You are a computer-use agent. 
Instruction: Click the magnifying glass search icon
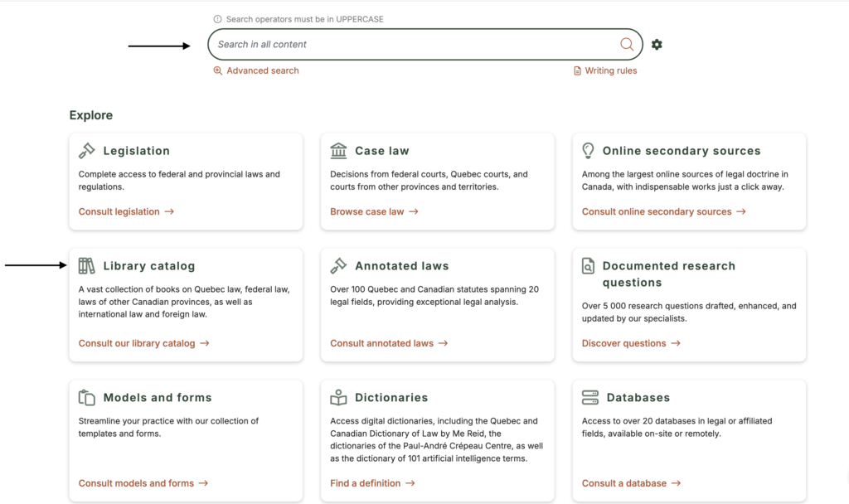[627, 45]
